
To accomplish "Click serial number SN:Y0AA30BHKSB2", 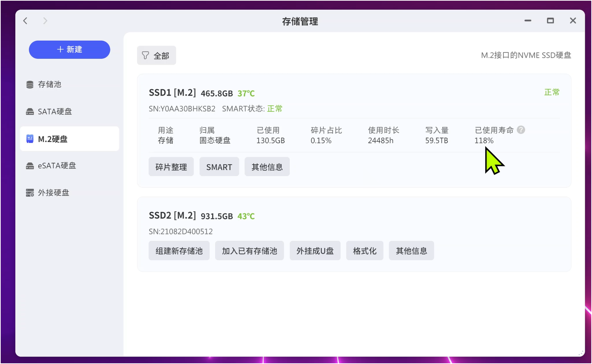I will 182,109.
